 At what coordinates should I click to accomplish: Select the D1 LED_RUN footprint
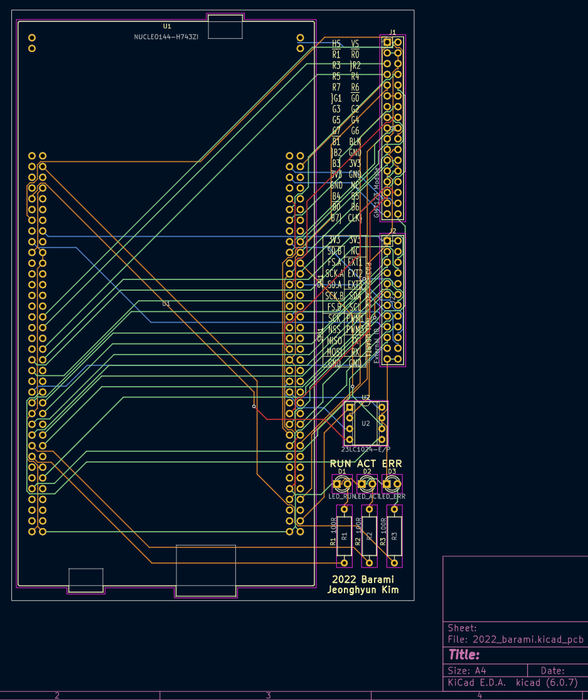(x=342, y=483)
